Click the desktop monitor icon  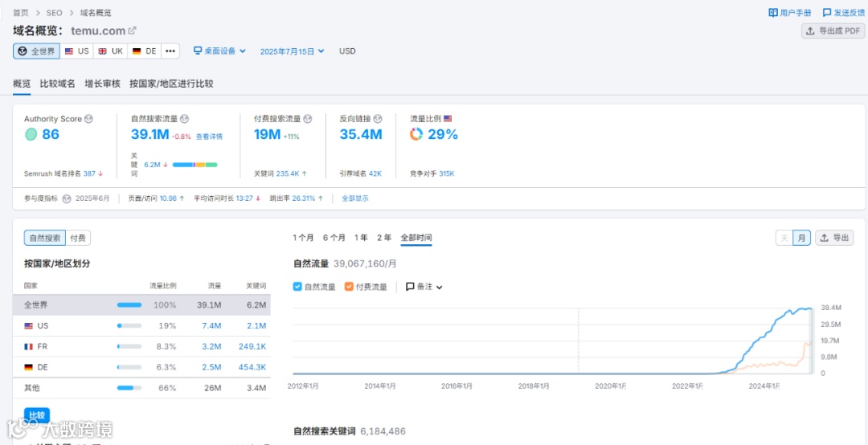(x=198, y=51)
